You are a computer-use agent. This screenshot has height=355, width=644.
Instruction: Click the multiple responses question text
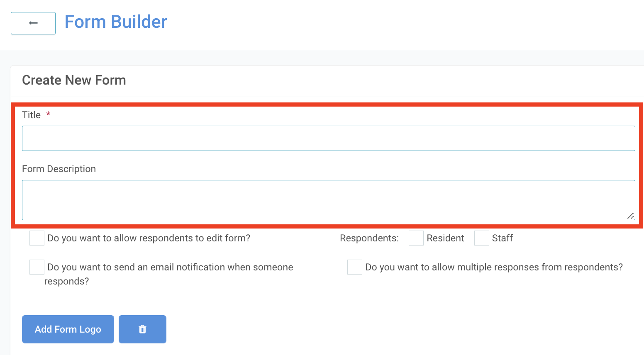click(x=494, y=267)
